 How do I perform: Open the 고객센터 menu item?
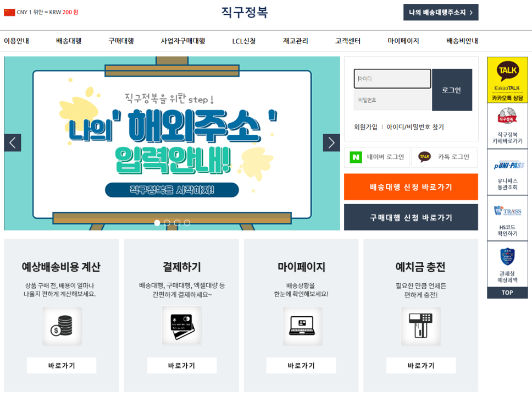click(x=348, y=41)
